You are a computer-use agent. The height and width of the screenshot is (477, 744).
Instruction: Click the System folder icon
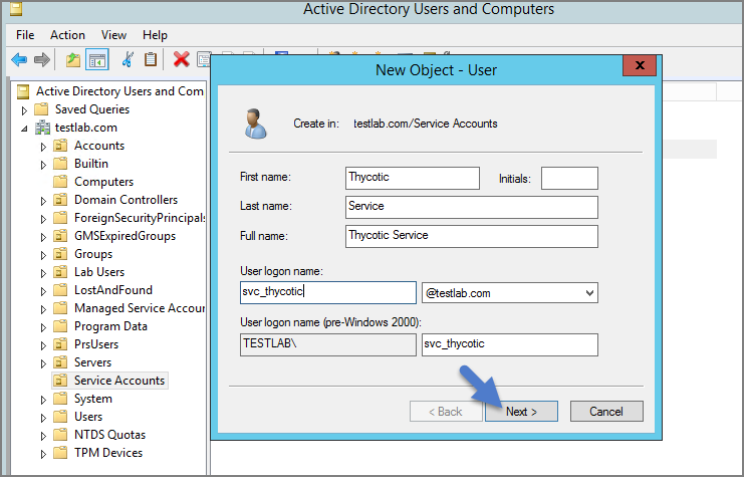point(60,399)
